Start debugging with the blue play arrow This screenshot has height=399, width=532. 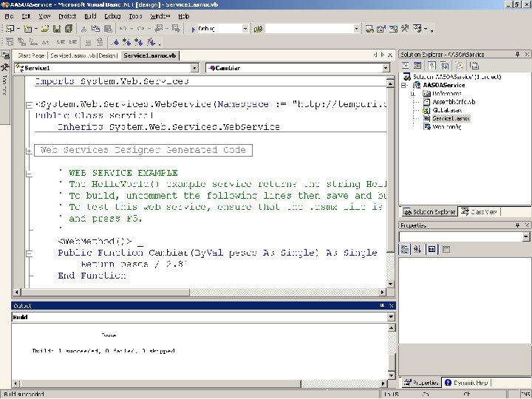tap(193, 29)
